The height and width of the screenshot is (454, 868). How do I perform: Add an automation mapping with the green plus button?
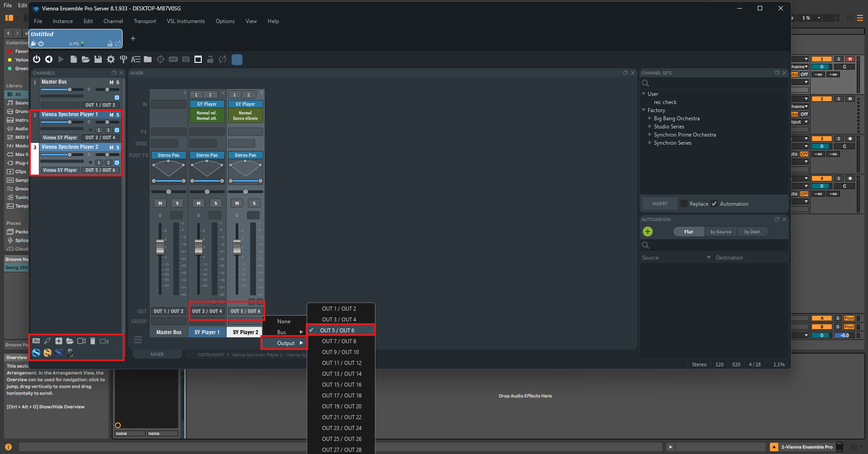648,232
